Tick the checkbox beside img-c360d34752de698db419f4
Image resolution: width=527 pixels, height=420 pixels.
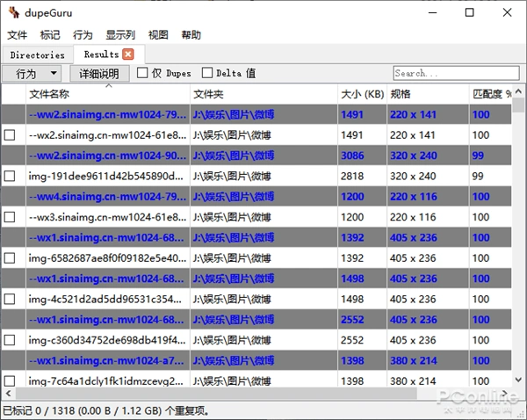(x=10, y=340)
